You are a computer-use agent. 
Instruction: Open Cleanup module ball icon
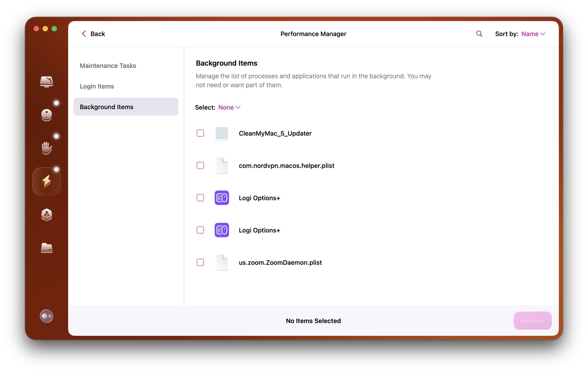(x=46, y=115)
